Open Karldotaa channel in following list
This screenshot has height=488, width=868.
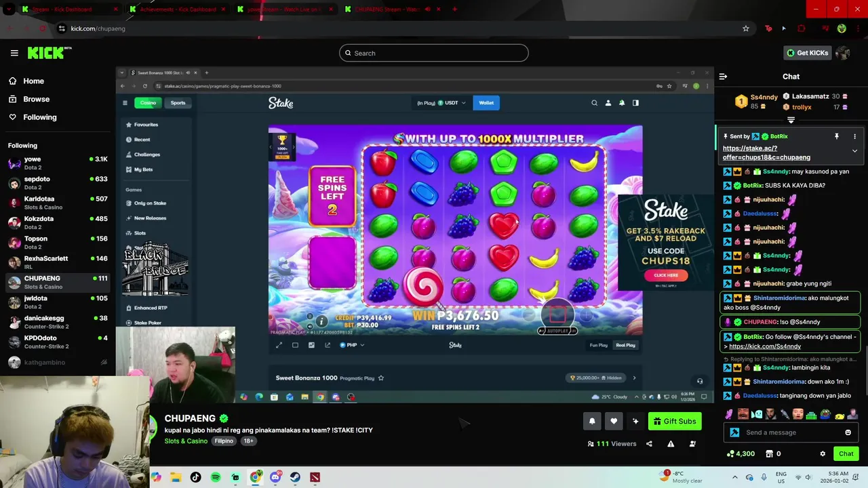(x=58, y=203)
